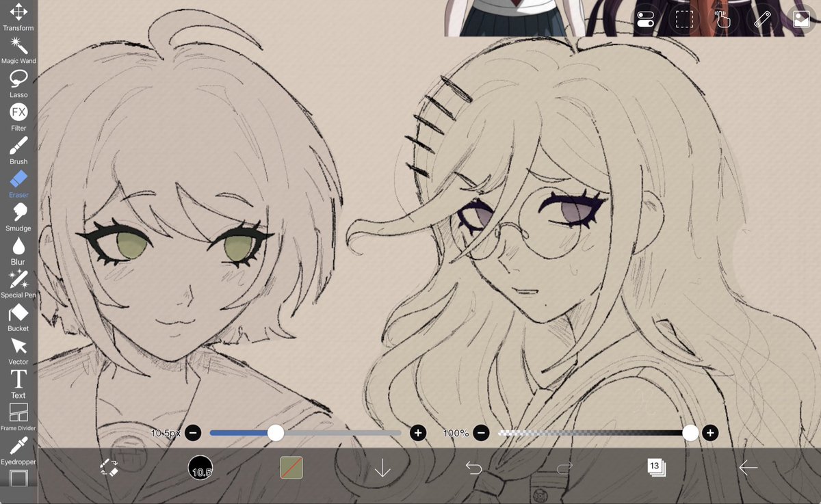The width and height of the screenshot is (821, 504).
Task: Open the selection area menu
Action: 684,19
